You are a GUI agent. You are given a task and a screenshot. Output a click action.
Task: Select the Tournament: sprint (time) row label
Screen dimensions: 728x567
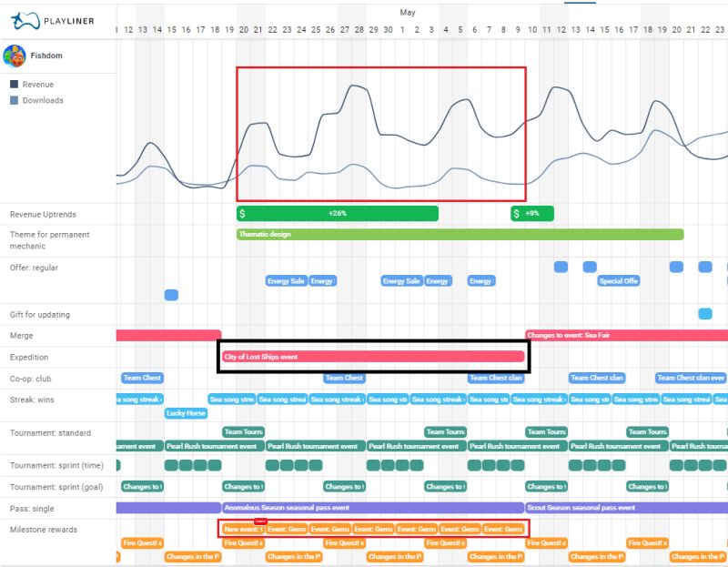pos(56,466)
